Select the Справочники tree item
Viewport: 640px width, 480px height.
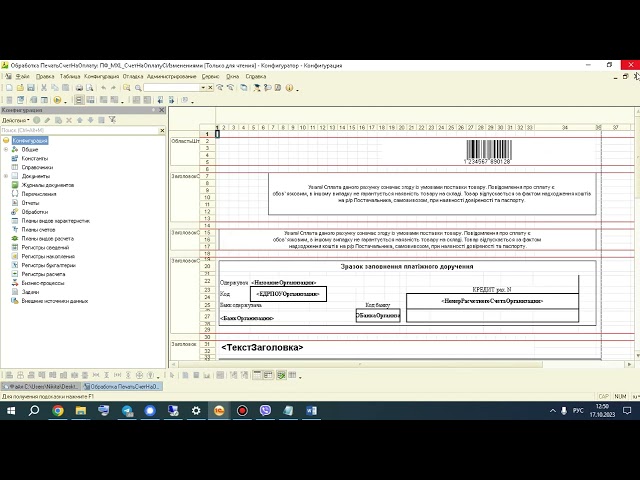coord(37,167)
